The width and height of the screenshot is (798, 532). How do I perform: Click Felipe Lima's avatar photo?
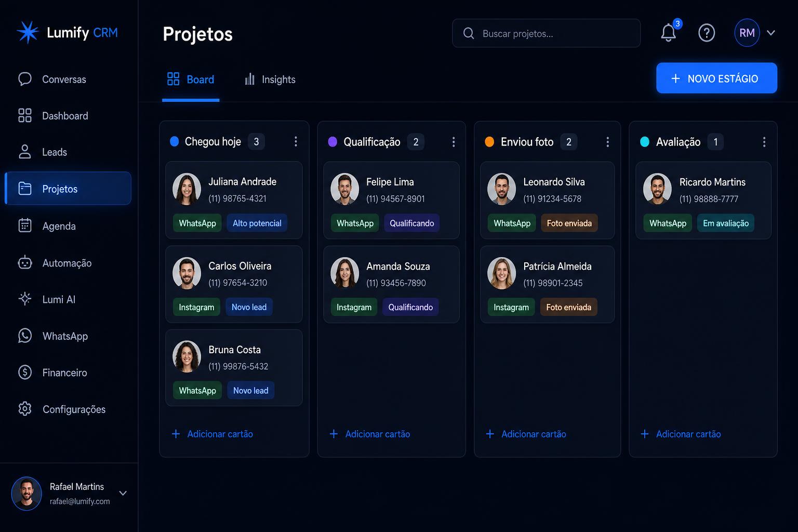pyautogui.click(x=344, y=189)
